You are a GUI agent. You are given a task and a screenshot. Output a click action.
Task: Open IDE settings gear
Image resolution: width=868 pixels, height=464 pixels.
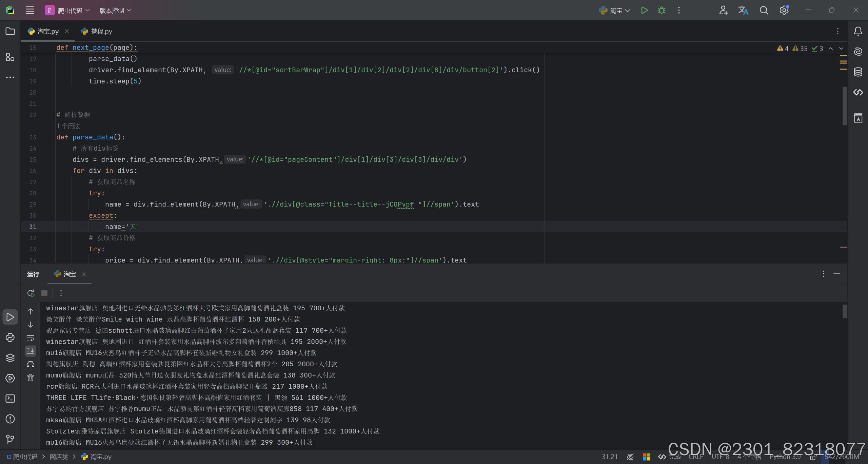click(x=784, y=10)
